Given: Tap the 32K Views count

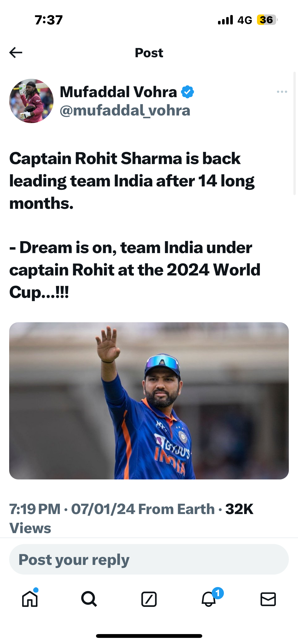Looking at the screenshot, I should [131, 518].
